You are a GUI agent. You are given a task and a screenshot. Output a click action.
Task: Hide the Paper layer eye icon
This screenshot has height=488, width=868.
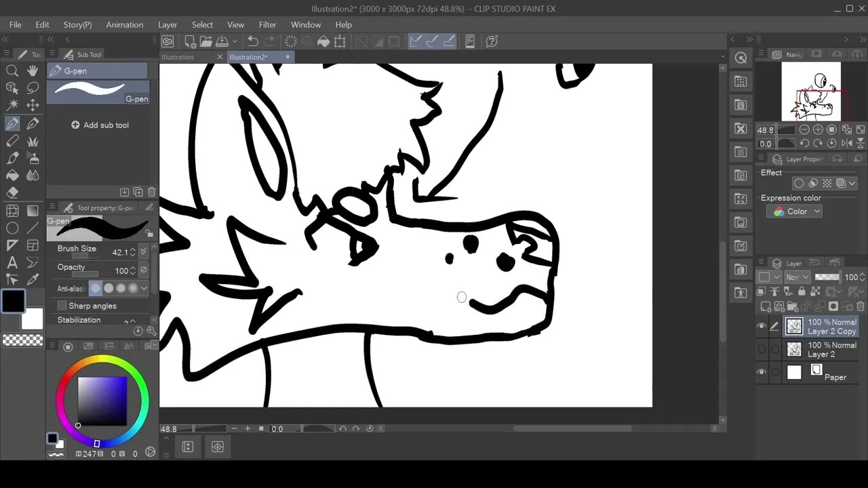click(x=762, y=372)
